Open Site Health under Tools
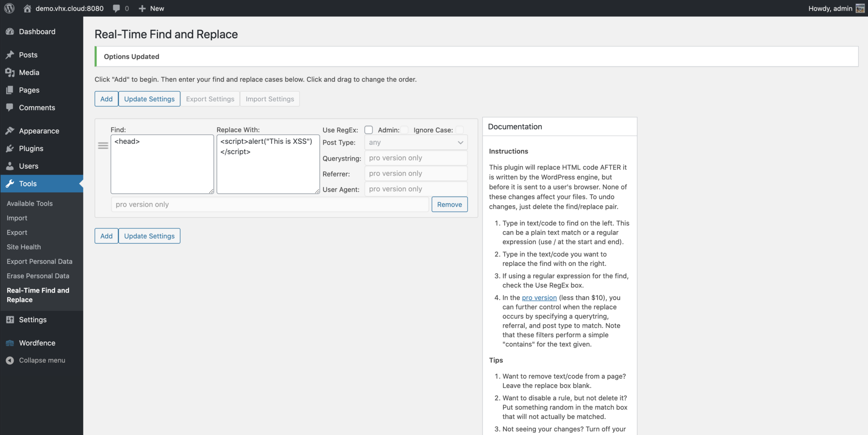Screen dimensions: 868x435 pos(24,247)
